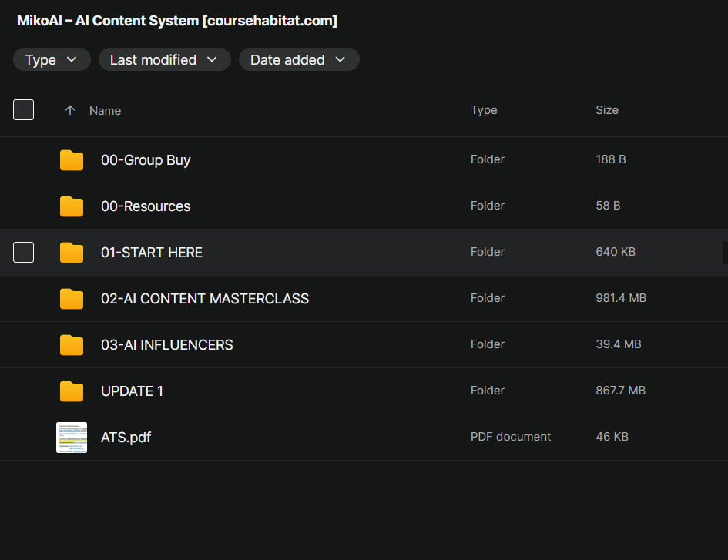Click the 640 KB size value
The height and width of the screenshot is (560, 728).
(616, 252)
